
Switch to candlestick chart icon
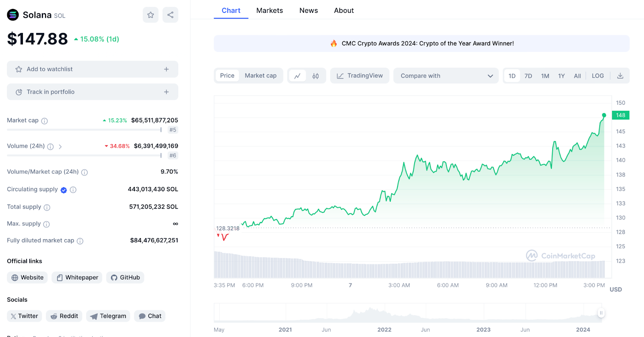[316, 76]
